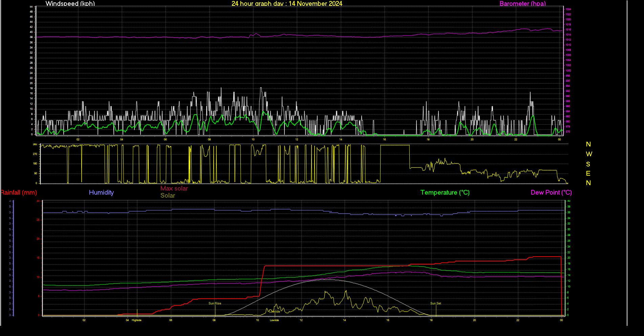Viewport: 644px width, 336px height.
Task: Click the Humidity legend label
Action: (x=101, y=192)
